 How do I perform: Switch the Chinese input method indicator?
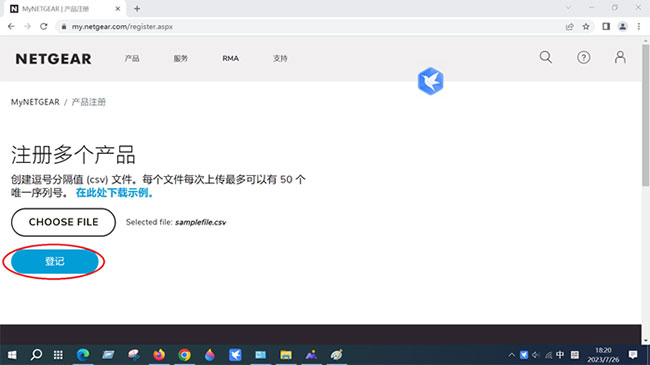560,355
